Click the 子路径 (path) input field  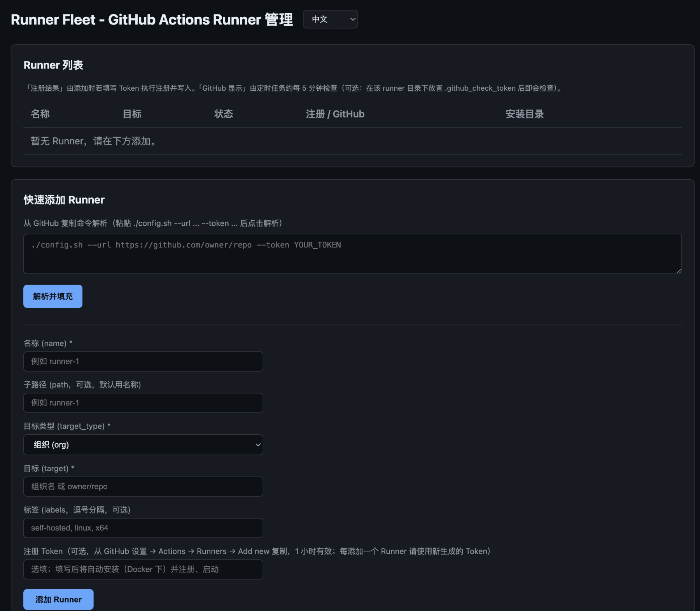(x=143, y=403)
